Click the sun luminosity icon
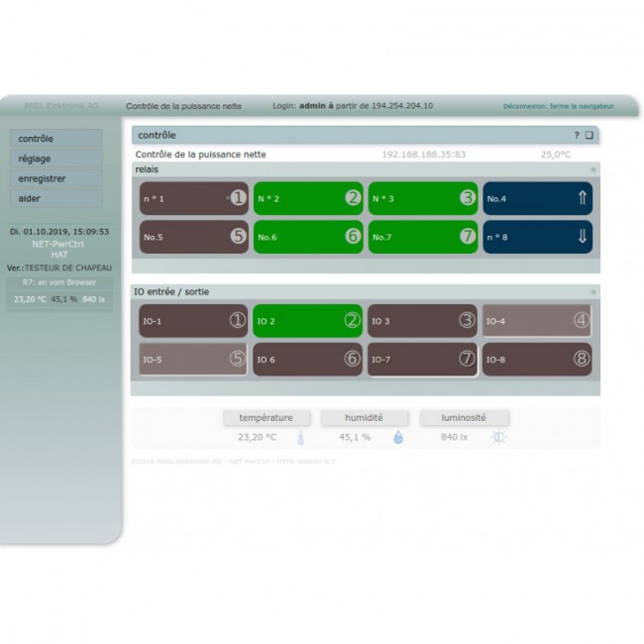Image resolution: width=644 pixels, height=644 pixels. point(499,437)
